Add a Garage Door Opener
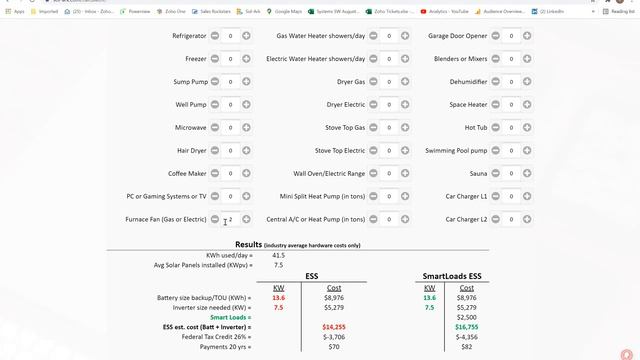640x360 pixels. click(527, 36)
